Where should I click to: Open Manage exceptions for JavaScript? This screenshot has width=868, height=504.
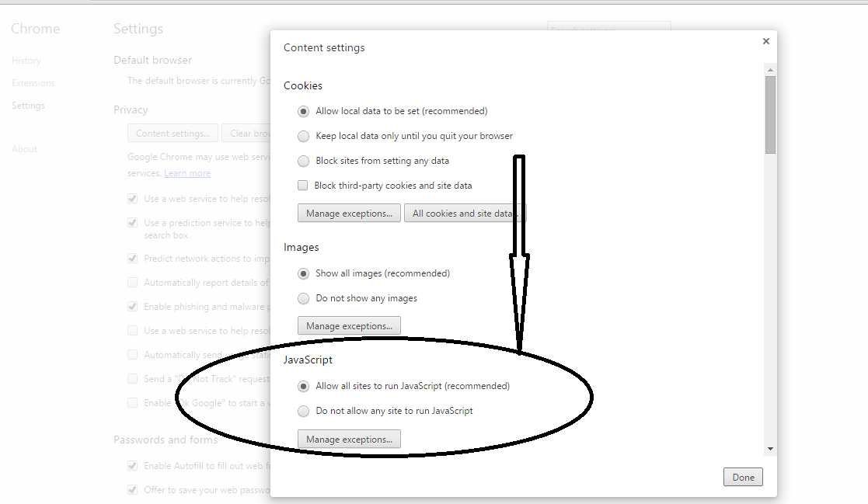pos(349,439)
